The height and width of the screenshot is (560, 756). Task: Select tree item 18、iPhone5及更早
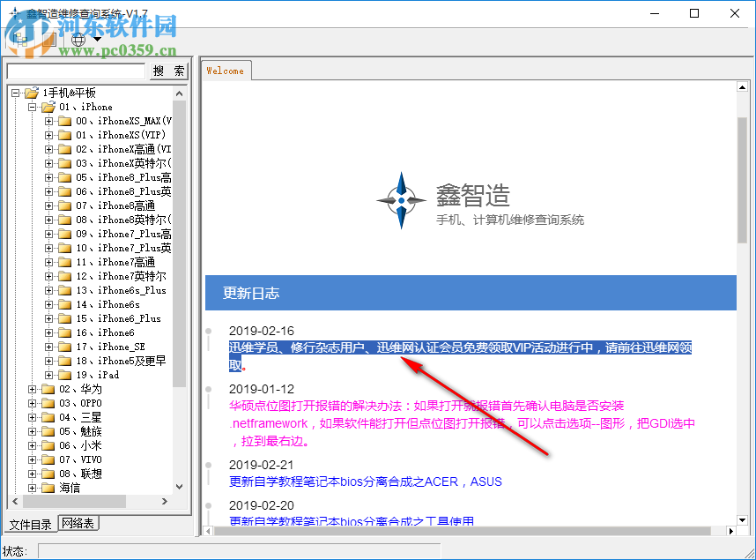click(121, 361)
